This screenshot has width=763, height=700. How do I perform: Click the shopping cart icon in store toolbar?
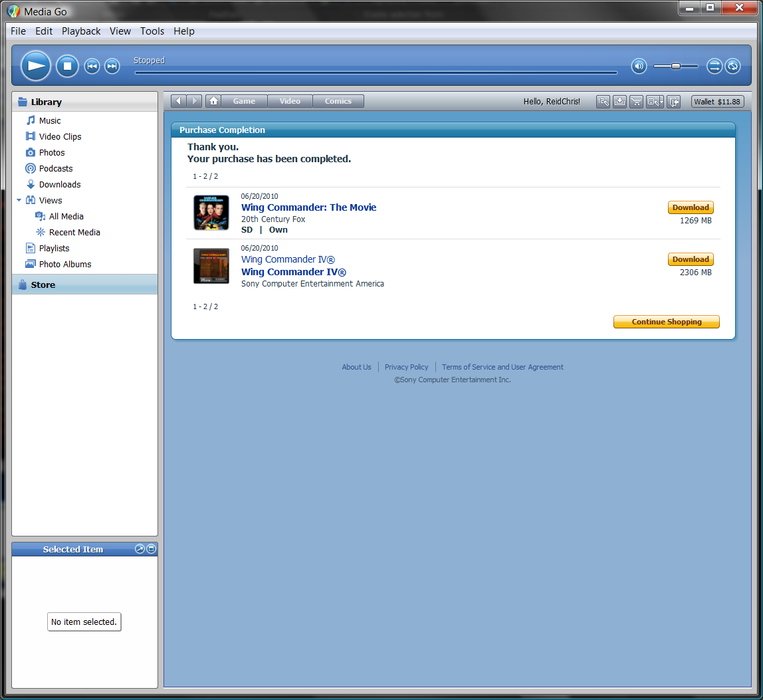(x=636, y=102)
